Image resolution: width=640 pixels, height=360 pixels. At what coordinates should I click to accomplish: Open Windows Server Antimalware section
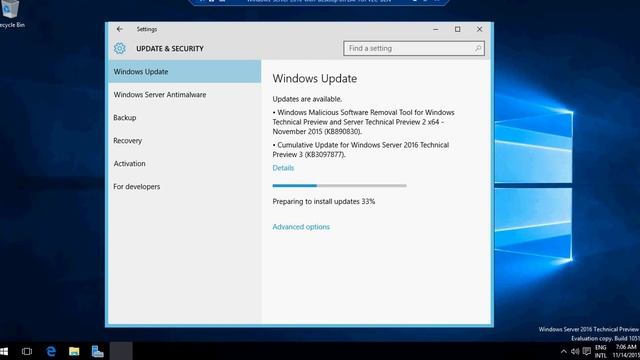pos(184,95)
